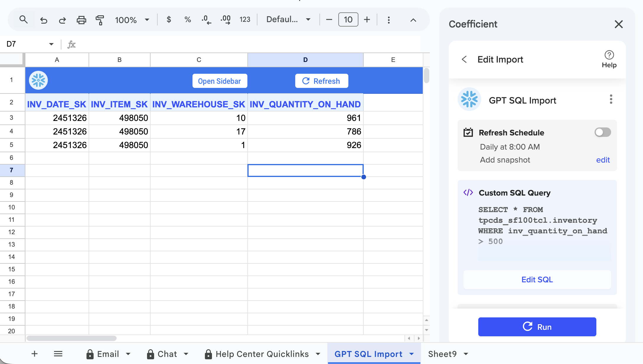
Task: Click the font size input field
Action: coord(348,20)
